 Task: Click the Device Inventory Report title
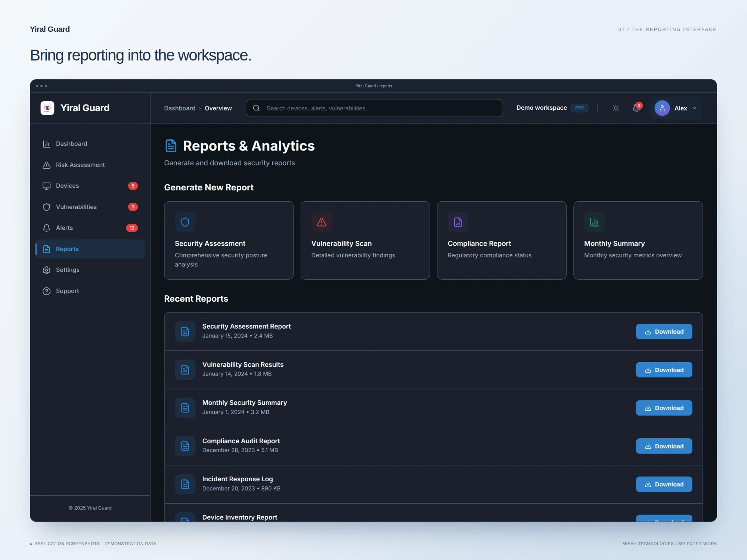click(x=239, y=517)
